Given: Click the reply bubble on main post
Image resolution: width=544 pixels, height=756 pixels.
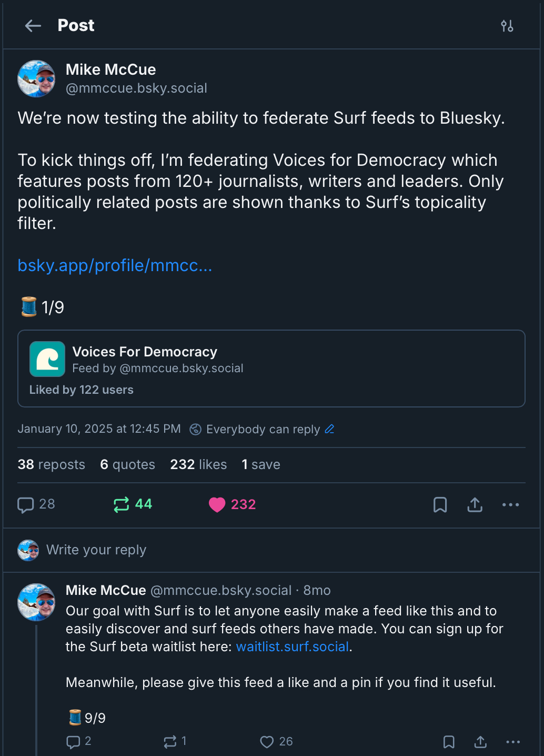Looking at the screenshot, I should point(25,505).
